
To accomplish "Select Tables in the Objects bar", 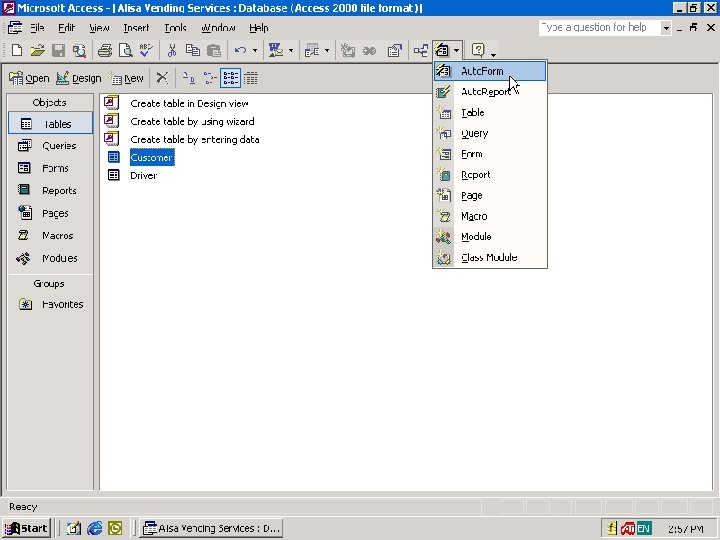I will click(51, 124).
